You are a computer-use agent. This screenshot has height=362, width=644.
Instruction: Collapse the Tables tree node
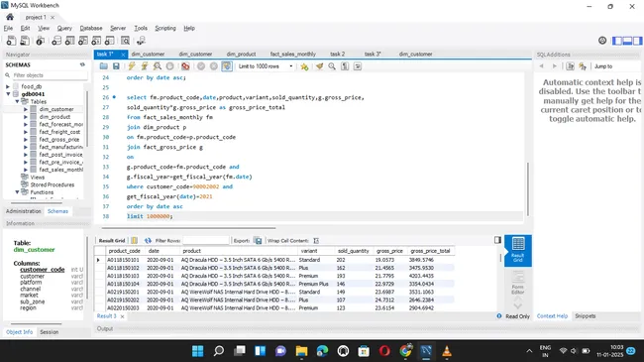pos(17,101)
